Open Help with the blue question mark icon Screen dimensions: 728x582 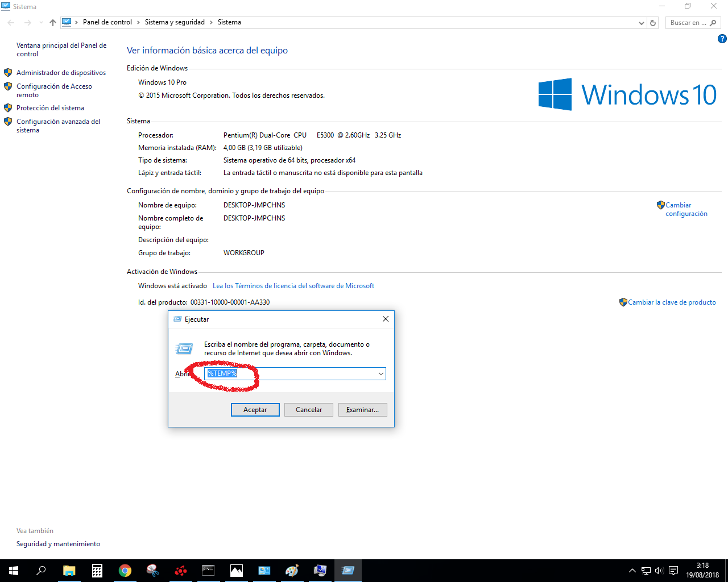coord(722,39)
